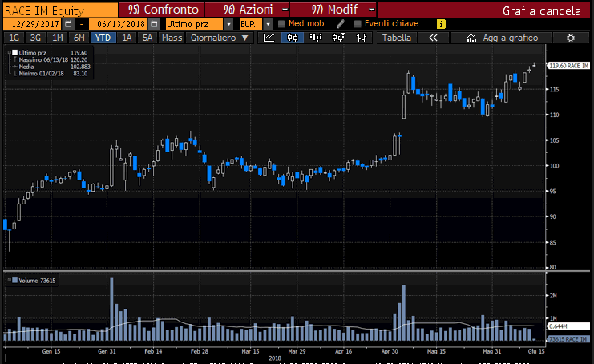Select the OHLC chart style icon
594x364 pixels.
362,38
